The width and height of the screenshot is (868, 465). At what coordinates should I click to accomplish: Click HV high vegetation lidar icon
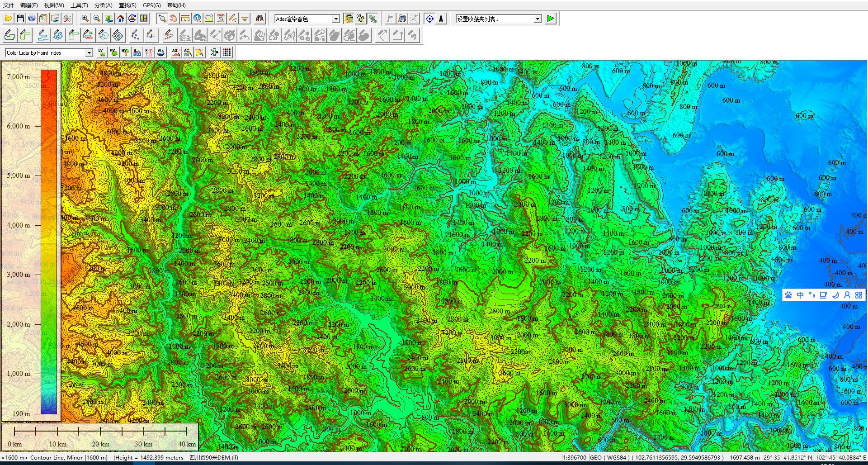(125, 52)
